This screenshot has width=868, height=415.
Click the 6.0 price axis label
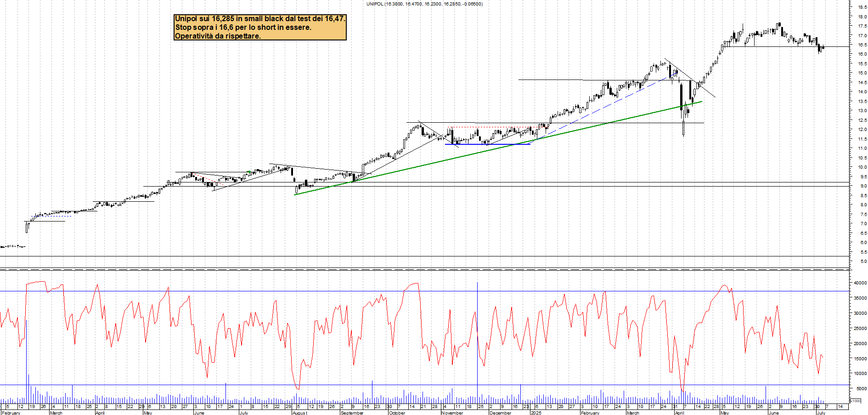pos(863,243)
